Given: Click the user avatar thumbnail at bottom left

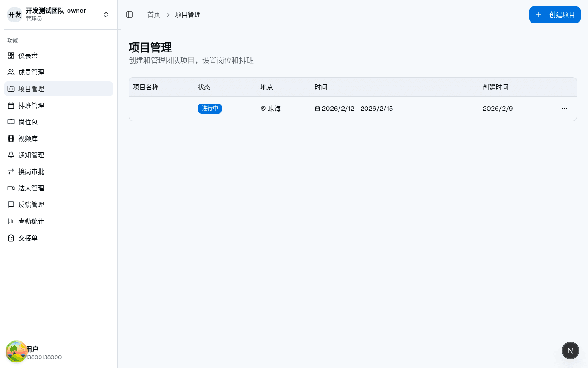Looking at the screenshot, I should [x=17, y=352].
